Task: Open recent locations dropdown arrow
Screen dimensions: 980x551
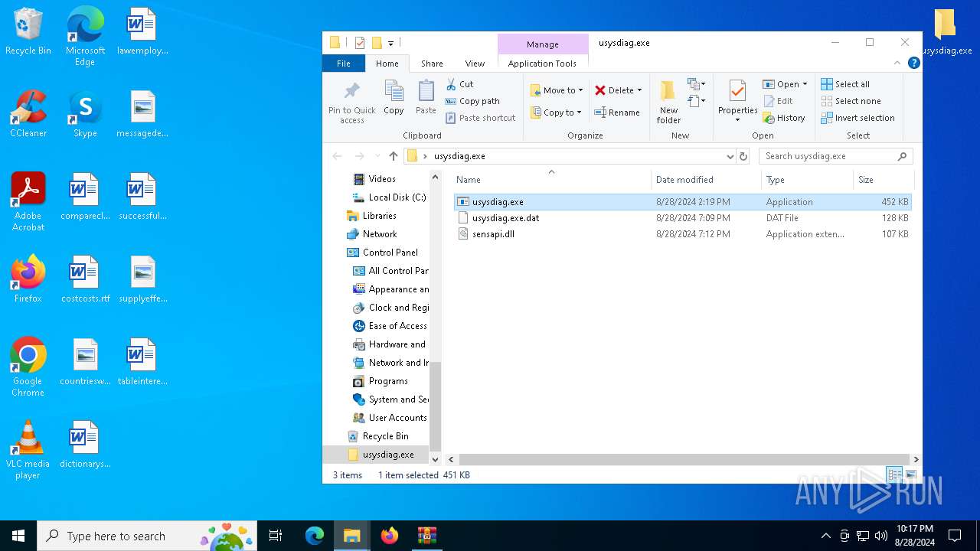Action: (x=377, y=156)
